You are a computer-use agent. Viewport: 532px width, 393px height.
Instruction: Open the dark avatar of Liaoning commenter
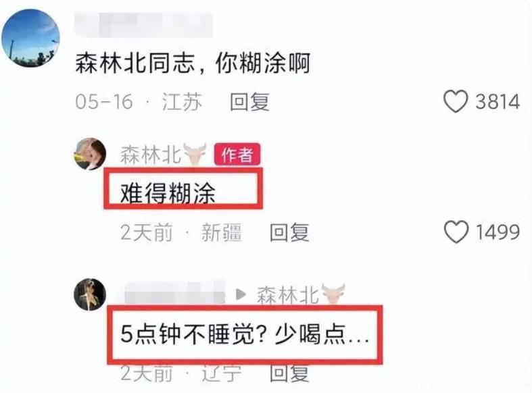(x=90, y=294)
